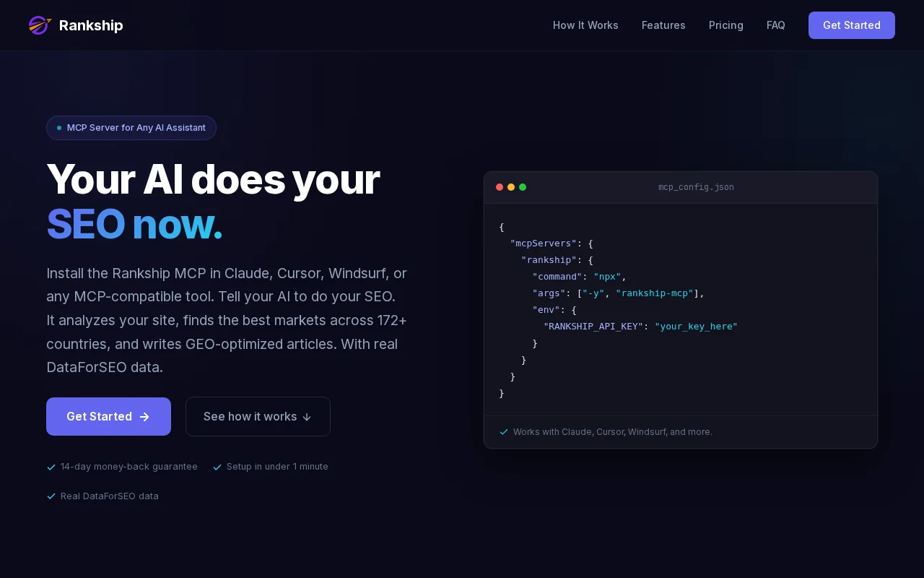
Task: Click the "npx" command value
Action: tap(607, 277)
